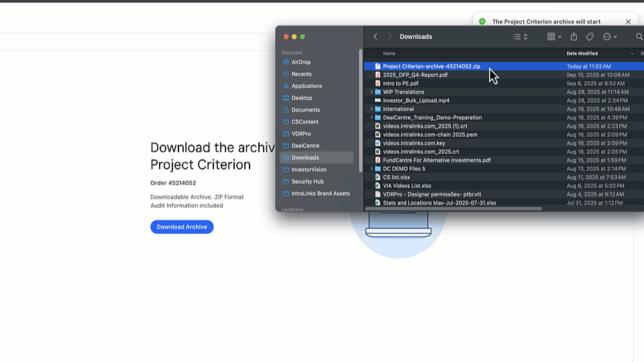Click the Download Archive button
The height and width of the screenshot is (362, 644).
click(x=182, y=227)
